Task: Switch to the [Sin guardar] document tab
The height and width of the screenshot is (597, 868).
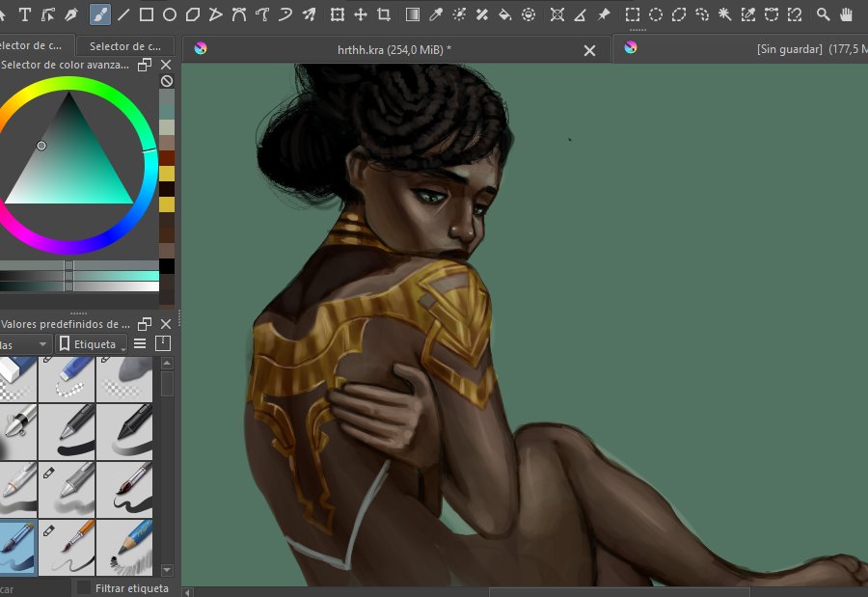Action: [742, 49]
